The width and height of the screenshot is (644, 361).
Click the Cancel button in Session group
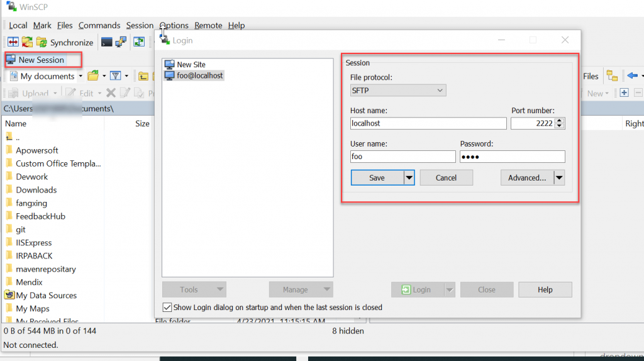(x=446, y=178)
